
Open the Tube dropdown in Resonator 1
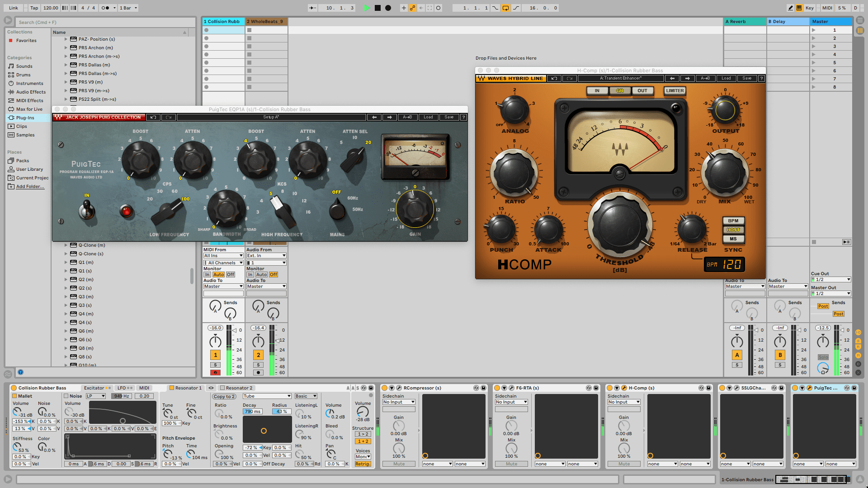(267, 396)
